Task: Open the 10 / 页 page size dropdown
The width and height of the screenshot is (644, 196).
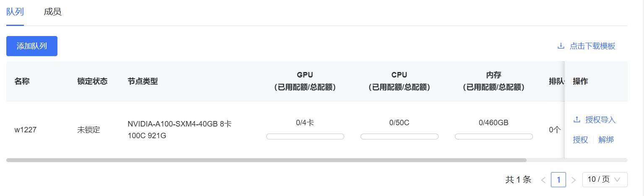Action: (x=605, y=180)
